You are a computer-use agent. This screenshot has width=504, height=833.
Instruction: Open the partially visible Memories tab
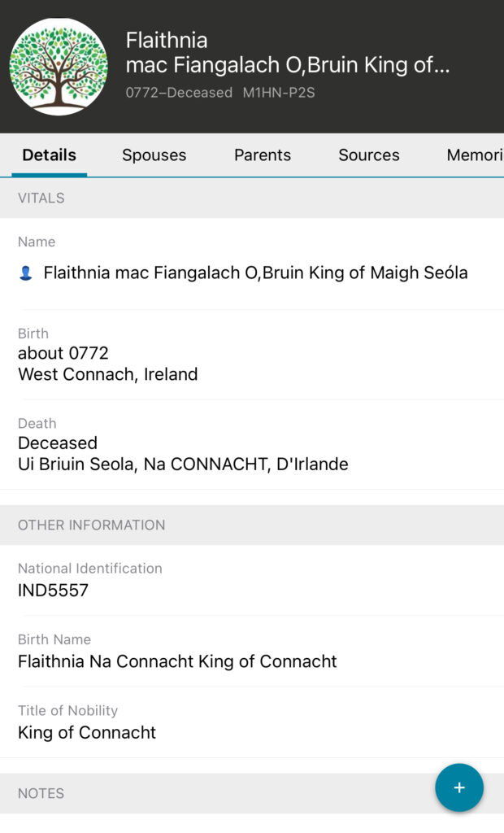click(x=475, y=155)
